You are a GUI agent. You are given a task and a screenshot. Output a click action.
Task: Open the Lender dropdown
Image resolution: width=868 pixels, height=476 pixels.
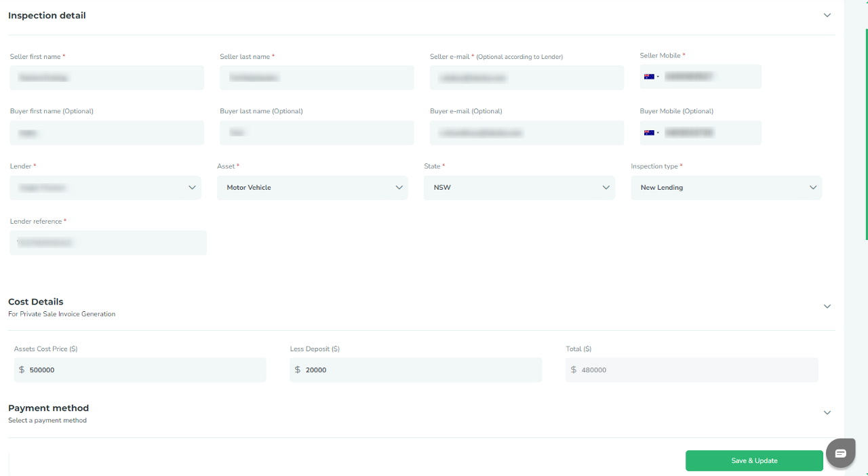[105, 188]
